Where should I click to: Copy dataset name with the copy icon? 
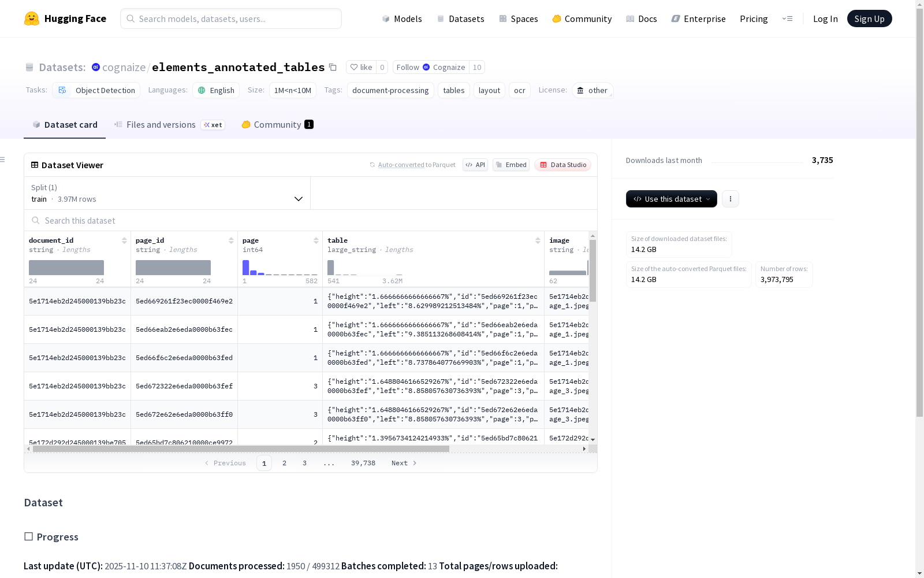coord(333,67)
